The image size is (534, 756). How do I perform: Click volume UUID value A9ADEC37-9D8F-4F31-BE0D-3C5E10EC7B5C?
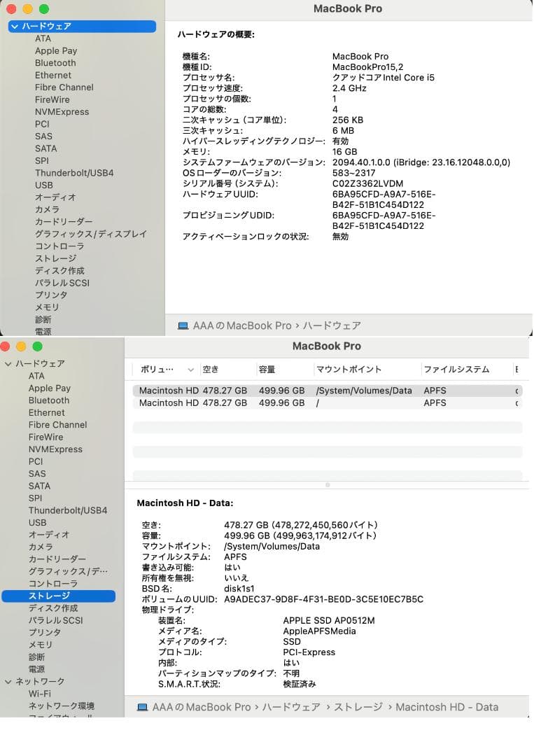[x=323, y=599]
